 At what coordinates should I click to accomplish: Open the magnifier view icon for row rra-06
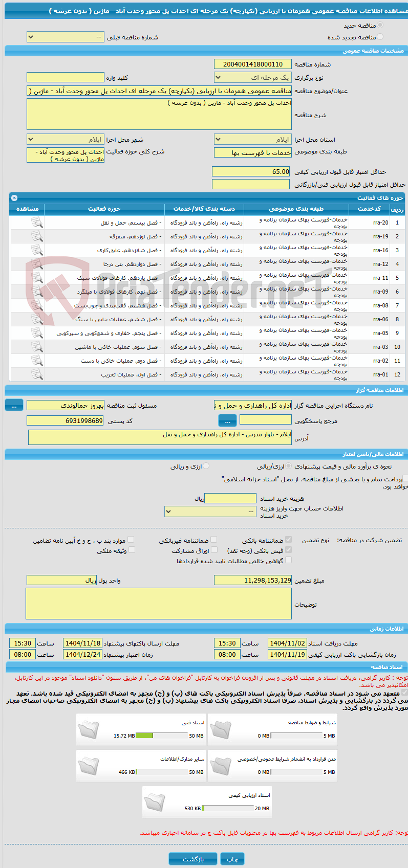[x=37, y=319]
